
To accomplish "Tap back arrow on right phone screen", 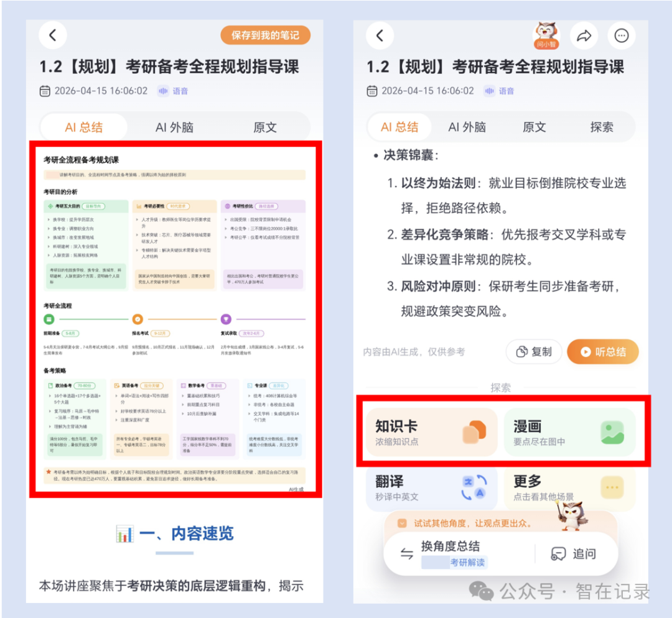I will click(x=380, y=35).
